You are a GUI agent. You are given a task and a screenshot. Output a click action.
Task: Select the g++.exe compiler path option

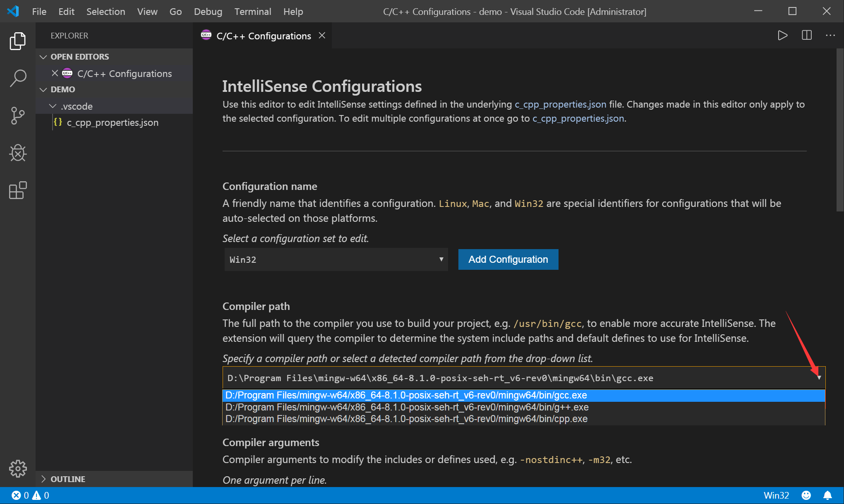pyautogui.click(x=407, y=407)
